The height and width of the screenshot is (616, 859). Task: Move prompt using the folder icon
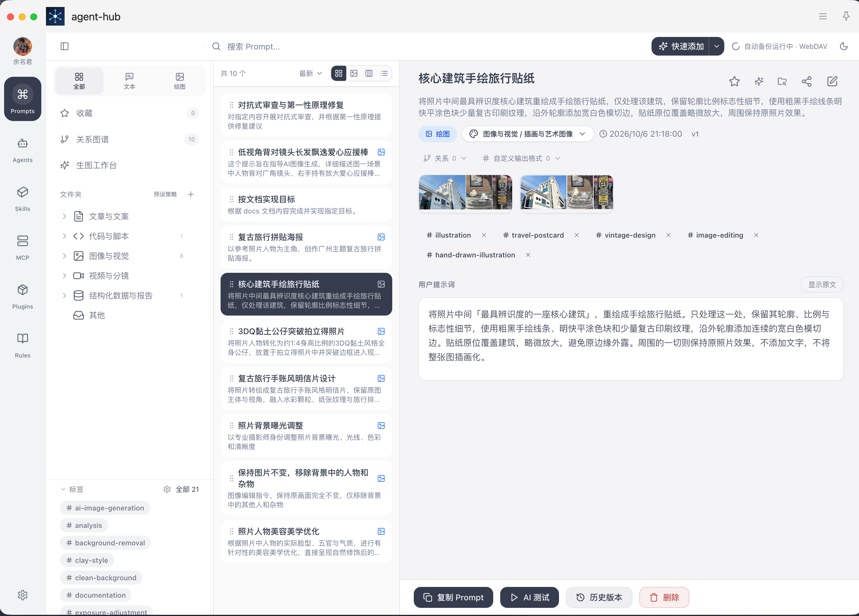click(x=782, y=81)
